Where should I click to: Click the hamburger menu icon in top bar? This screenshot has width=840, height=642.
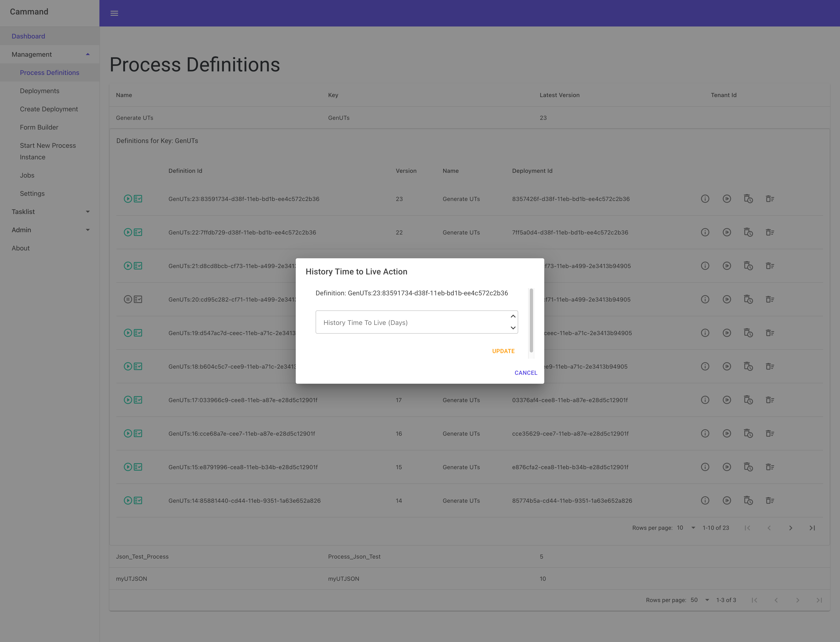click(114, 13)
